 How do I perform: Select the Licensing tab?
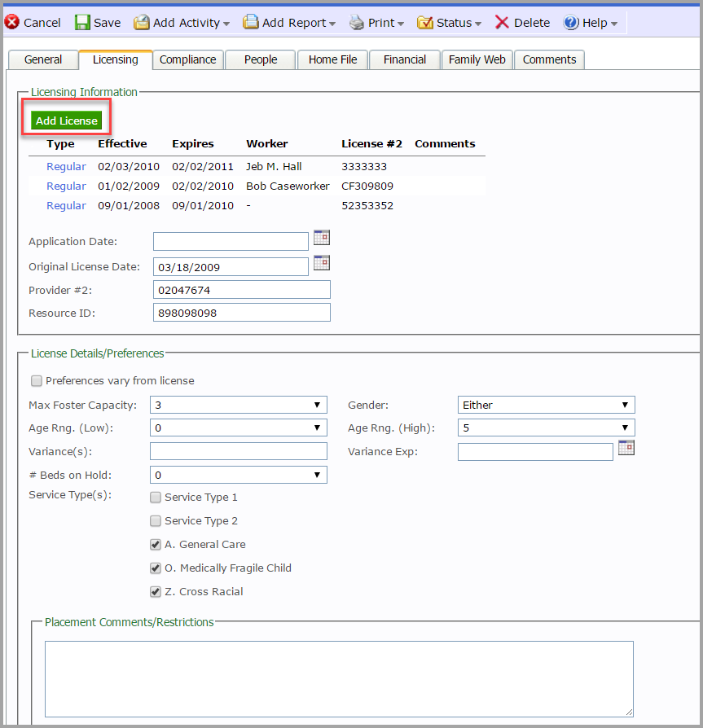116,60
